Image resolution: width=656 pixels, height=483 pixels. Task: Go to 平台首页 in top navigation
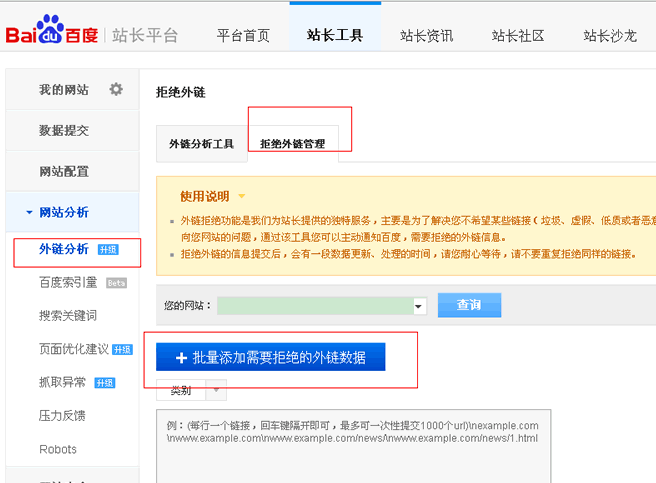[x=243, y=36]
